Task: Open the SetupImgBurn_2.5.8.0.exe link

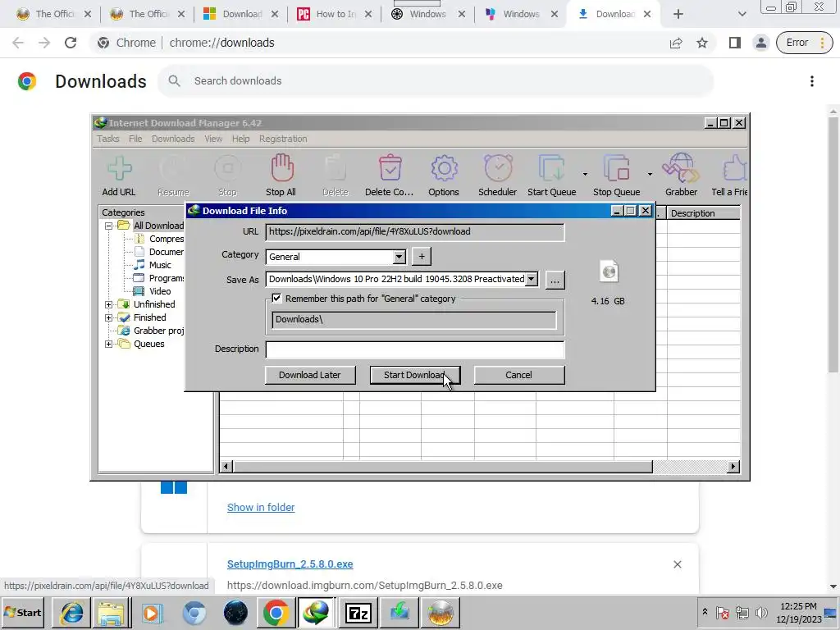Action: [x=290, y=564]
